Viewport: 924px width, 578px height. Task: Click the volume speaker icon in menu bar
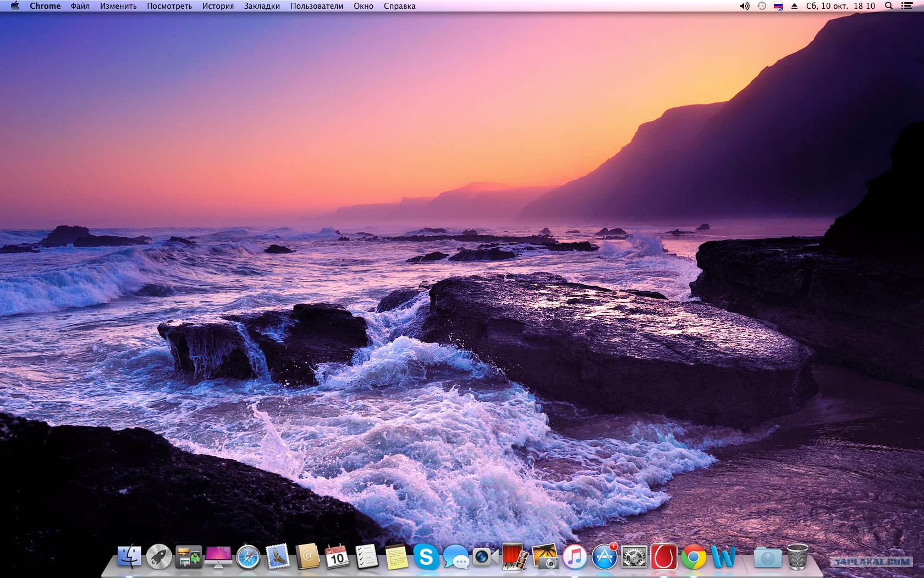(745, 6)
